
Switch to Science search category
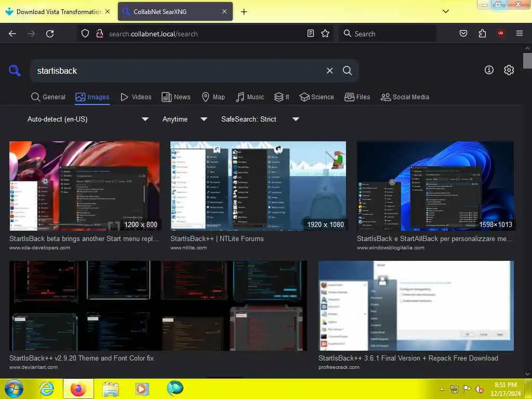316,97
